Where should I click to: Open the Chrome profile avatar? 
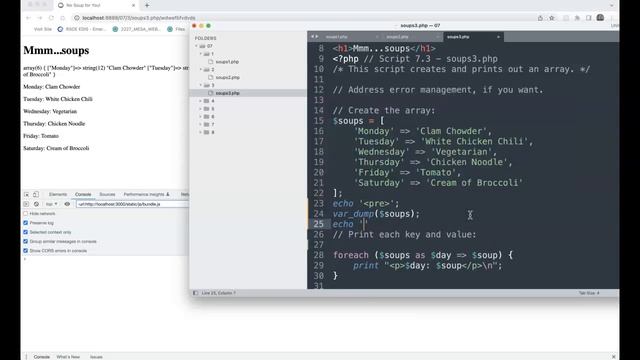pyautogui.click(x=600, y=18)
